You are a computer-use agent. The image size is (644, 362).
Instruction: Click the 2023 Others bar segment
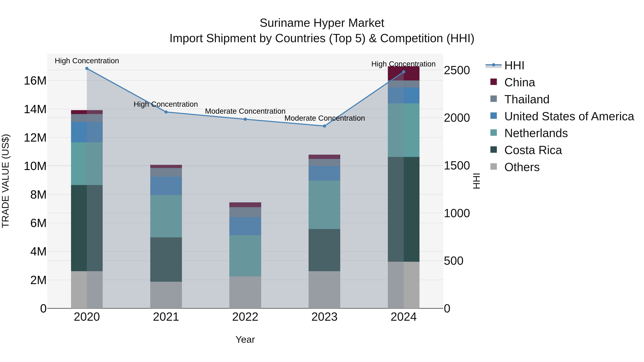click(x=325, y=290)
